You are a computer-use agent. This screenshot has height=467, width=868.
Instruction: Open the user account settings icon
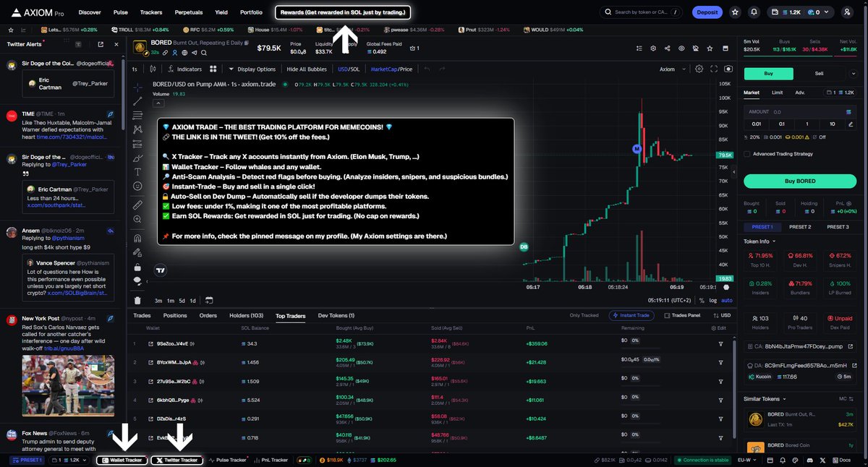(x=847, y=12)
